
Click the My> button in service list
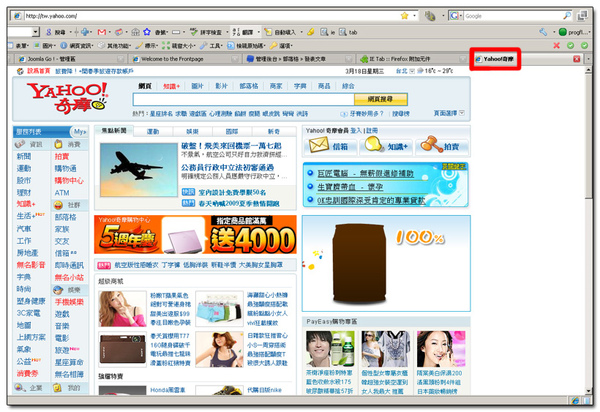click(80, 132)
